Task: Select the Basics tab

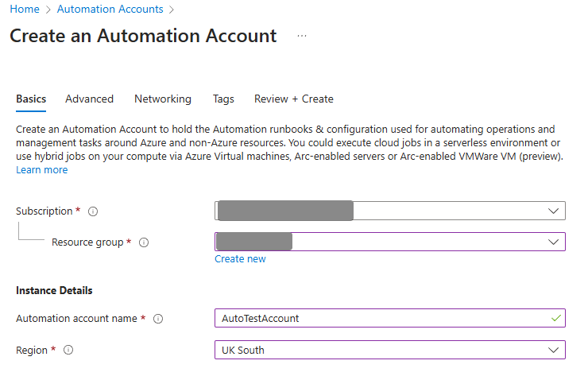Action: pos(31,99)
